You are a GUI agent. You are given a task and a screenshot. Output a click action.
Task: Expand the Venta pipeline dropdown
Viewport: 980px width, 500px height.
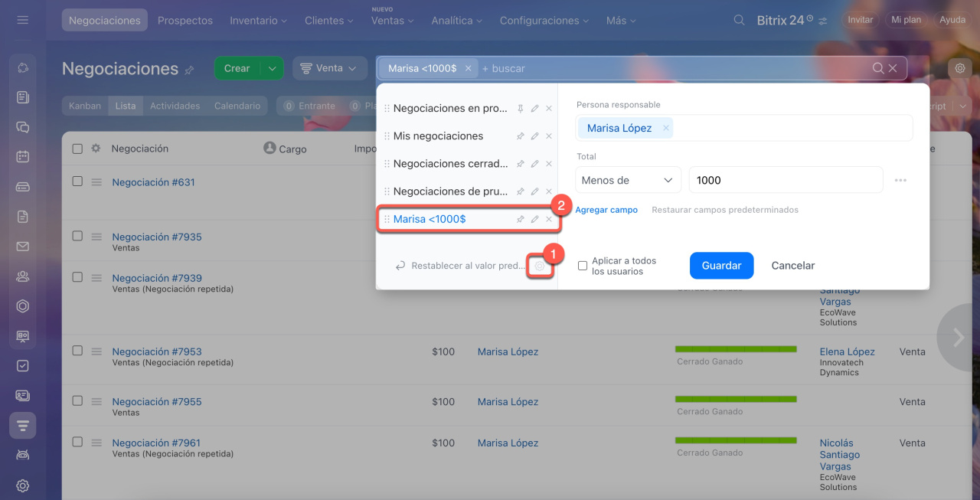(x=329, y=68)
